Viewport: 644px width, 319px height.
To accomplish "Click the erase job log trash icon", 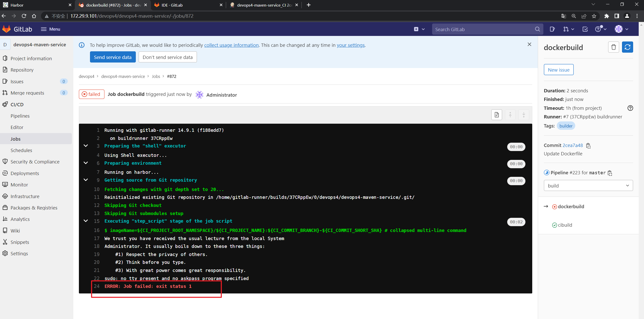I will [x=613, y=47].
